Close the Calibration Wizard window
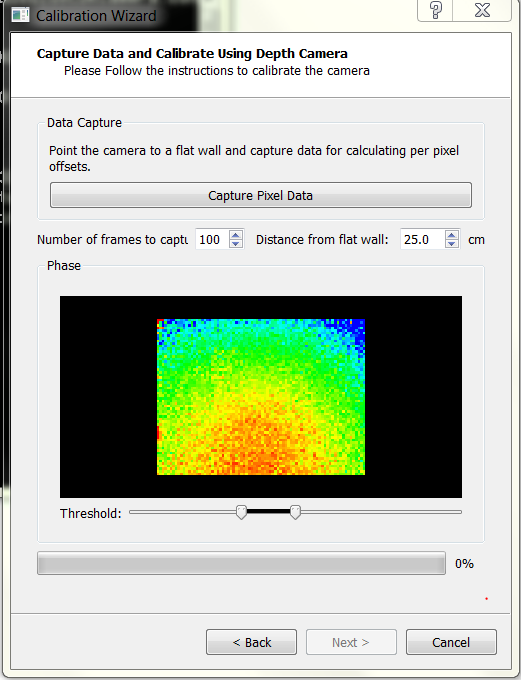The width and height of the screenshot is (521, 680). coord(482,10)
